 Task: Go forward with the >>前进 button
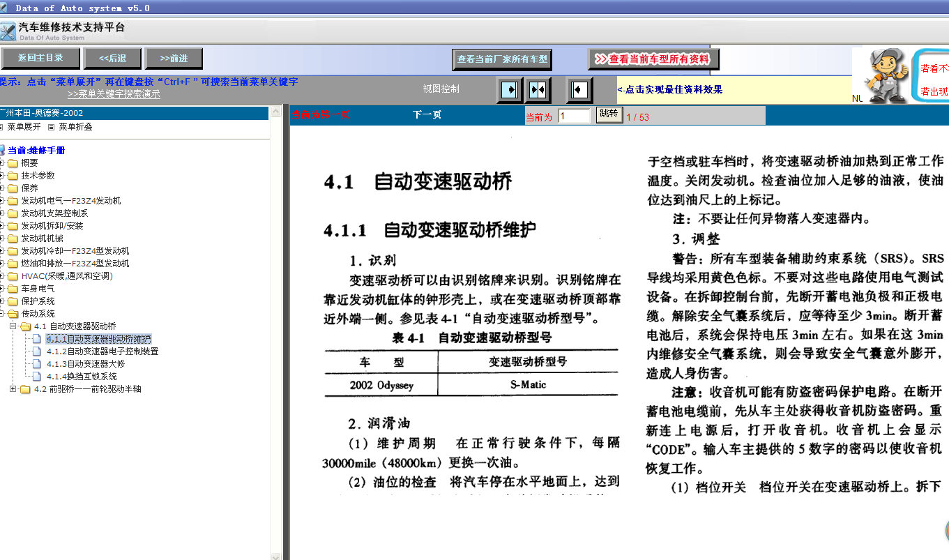[174, 59]
